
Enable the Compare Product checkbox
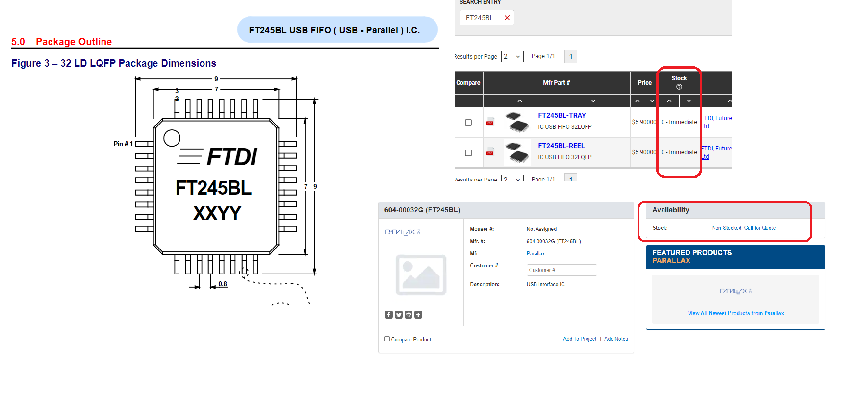click(387, 339)
